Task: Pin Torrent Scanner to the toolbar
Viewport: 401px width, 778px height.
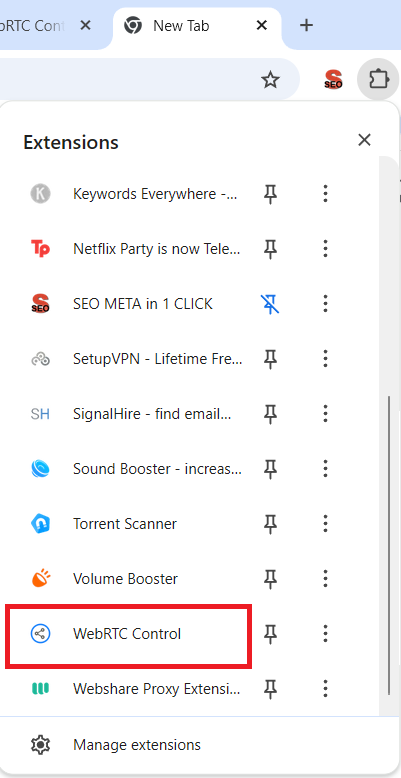Action: [x=270, y=524]
